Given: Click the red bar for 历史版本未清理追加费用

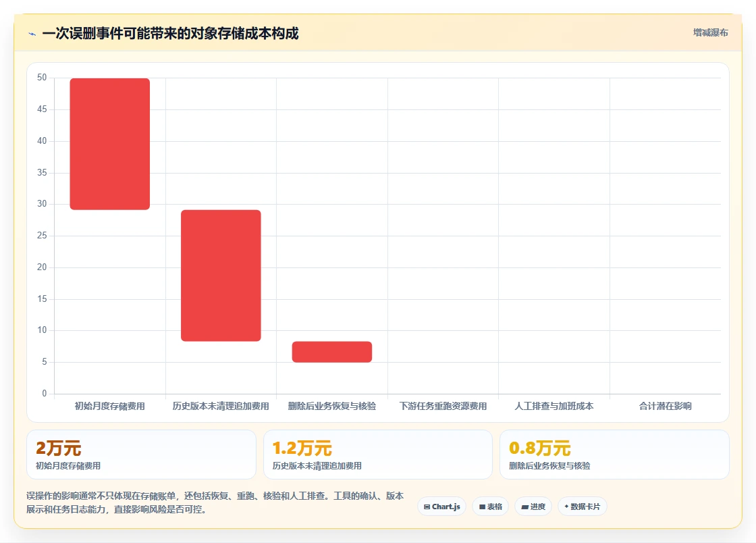Looking at the screenshot, I should click(221, 276).
